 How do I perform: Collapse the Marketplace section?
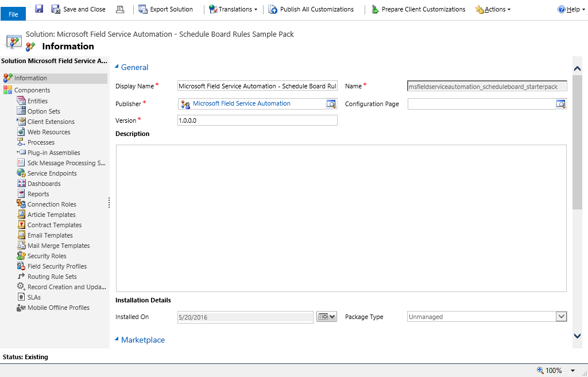click(x=117, y=339)
